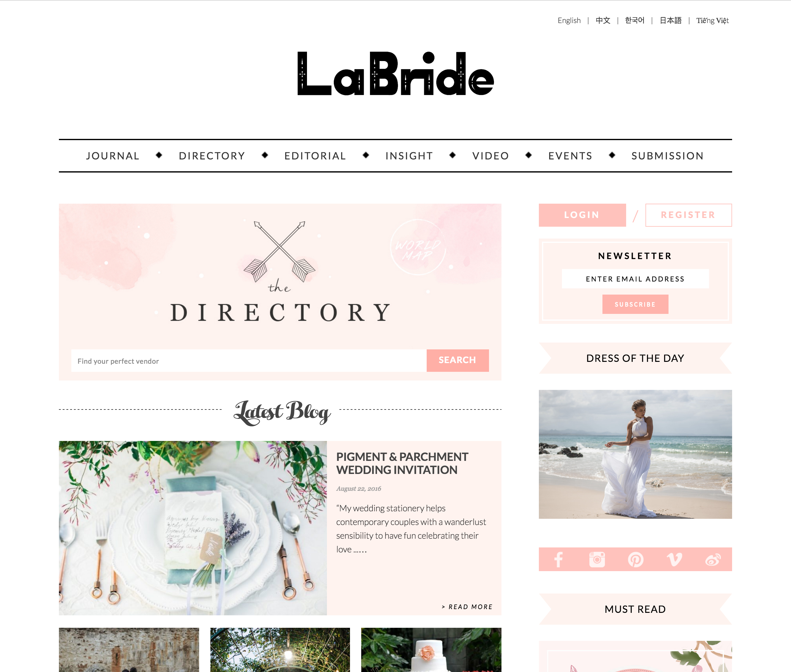Expand the EDITORIAL navigation menu item
The height and width of the screenshot is (672, 791).
point(314,156)
